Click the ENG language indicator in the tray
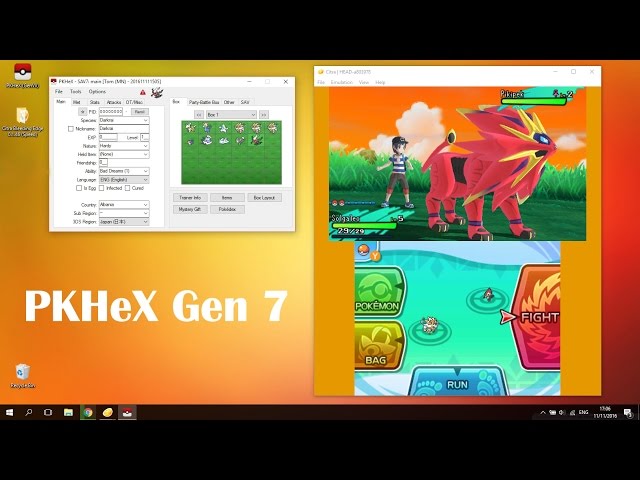This screenshot has width=640, height=480. (583, 413)
